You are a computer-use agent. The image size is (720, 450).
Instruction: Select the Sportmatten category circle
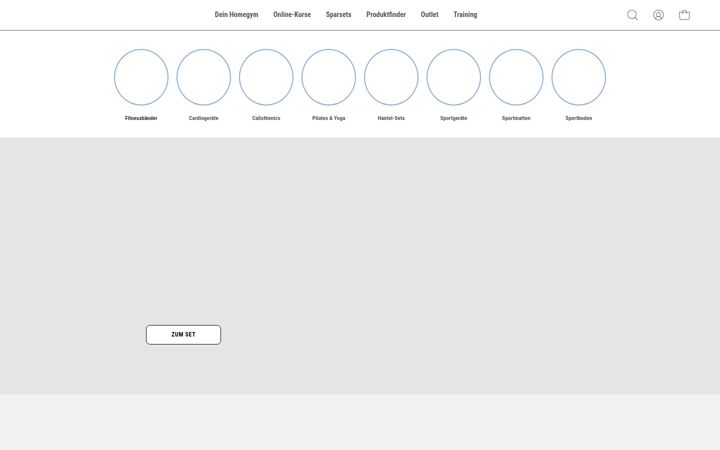516,77
